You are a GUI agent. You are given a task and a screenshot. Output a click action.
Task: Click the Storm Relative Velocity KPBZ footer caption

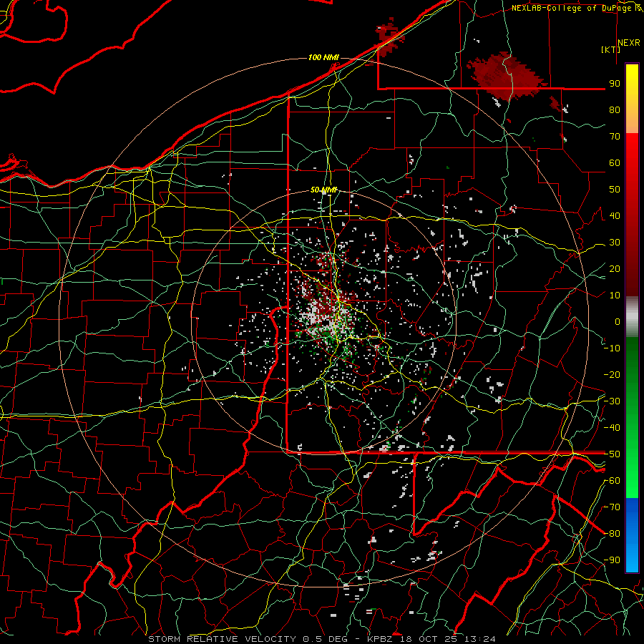coord(322,639)
